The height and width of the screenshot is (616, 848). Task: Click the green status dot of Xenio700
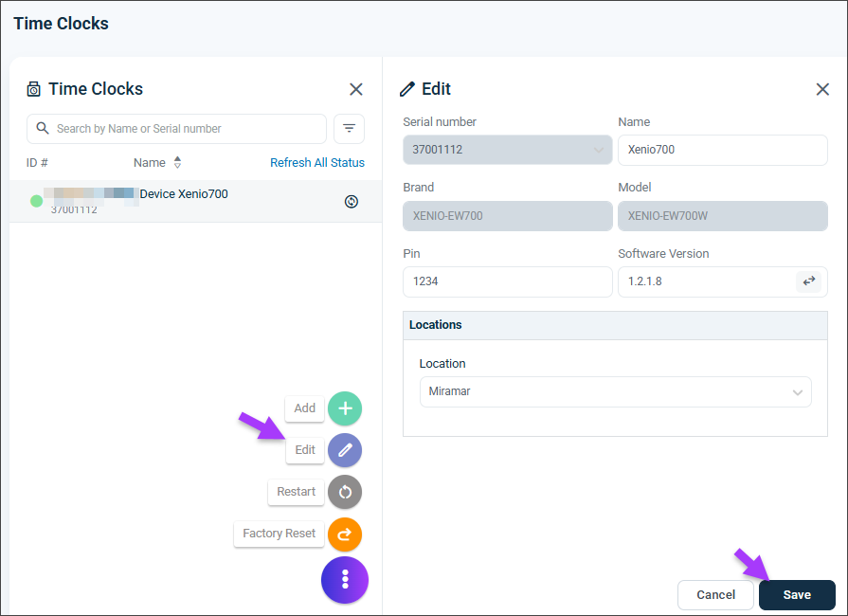36,201
